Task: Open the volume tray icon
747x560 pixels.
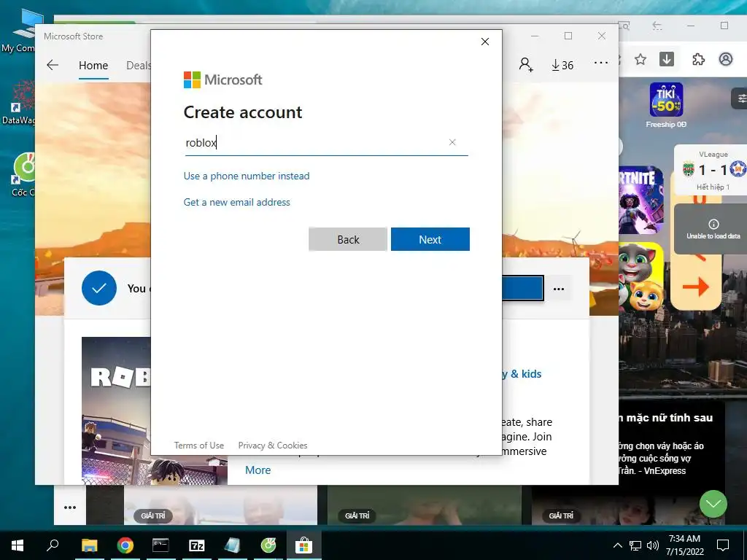Action: click(653, 545)
